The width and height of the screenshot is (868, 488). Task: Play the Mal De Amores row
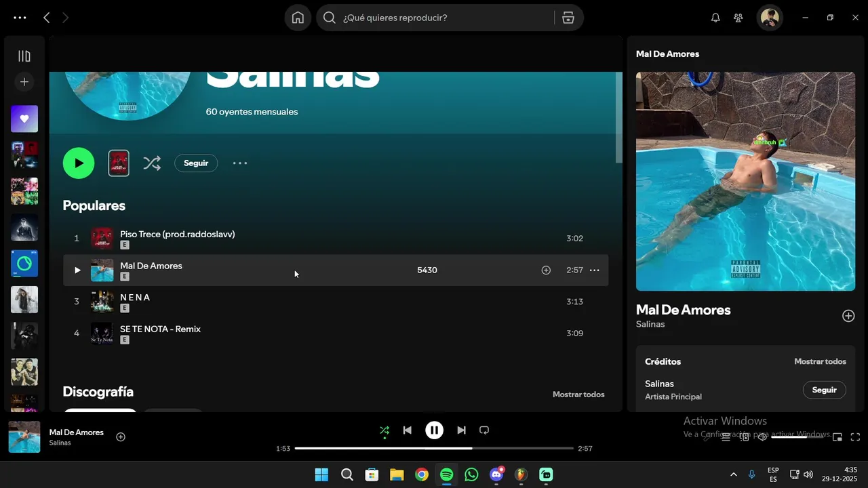pos(77,270)
